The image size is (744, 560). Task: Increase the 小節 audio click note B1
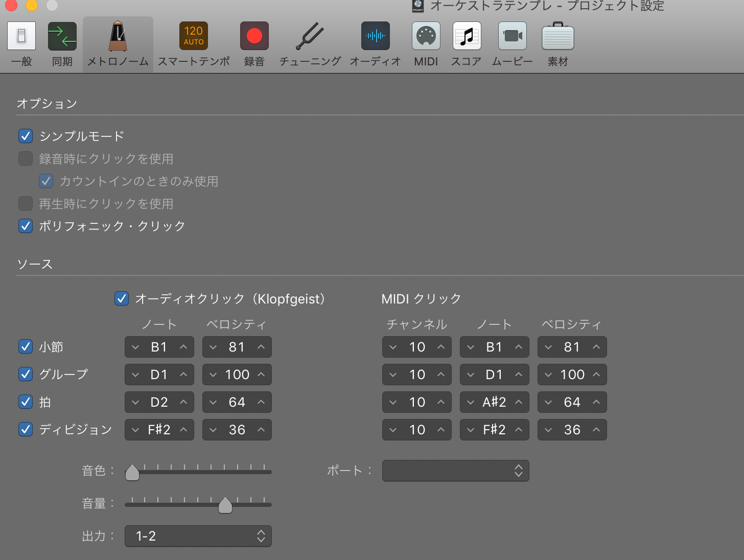[183, 347]
